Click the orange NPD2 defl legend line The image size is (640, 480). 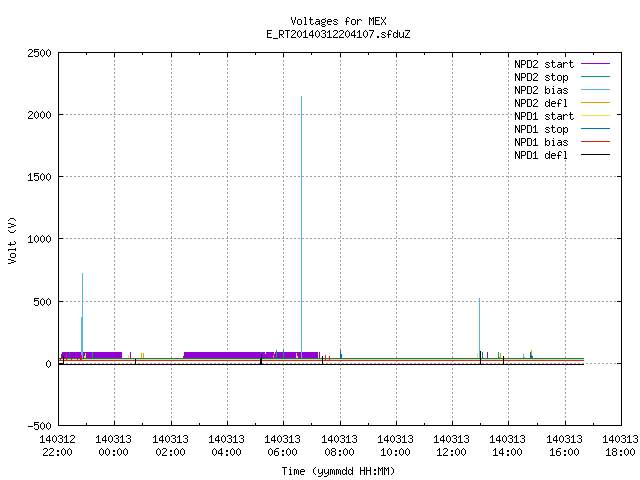tap(595, 103)
